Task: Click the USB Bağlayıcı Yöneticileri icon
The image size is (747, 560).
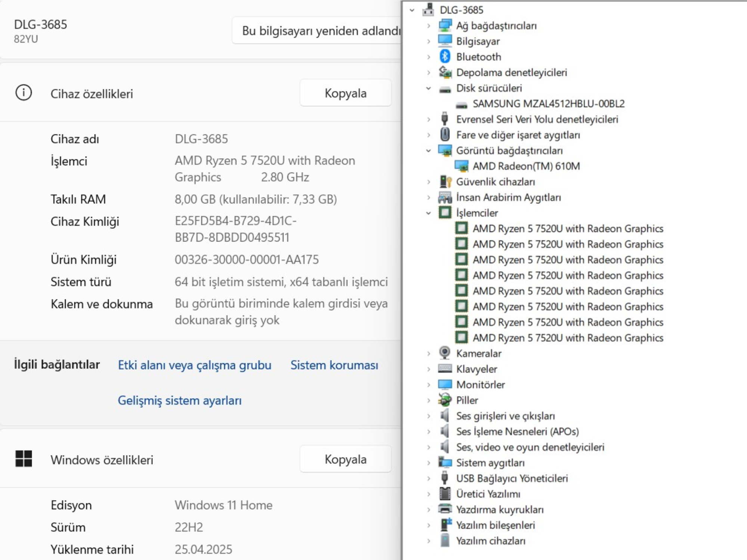Action: click(444, 478)
